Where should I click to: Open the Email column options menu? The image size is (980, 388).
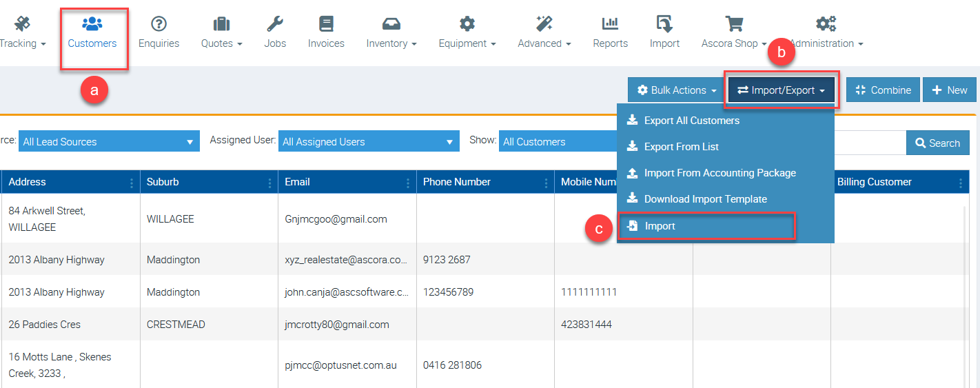(407, 183)
